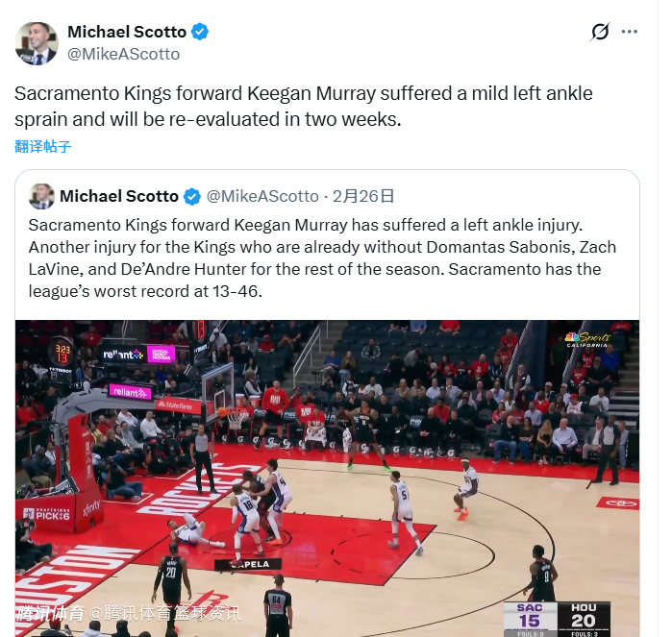The height and width of the screenshot is (637, 672).
Task: Click the 2月26日 date of the quoted tweet
Action: [x=363, y=196]
